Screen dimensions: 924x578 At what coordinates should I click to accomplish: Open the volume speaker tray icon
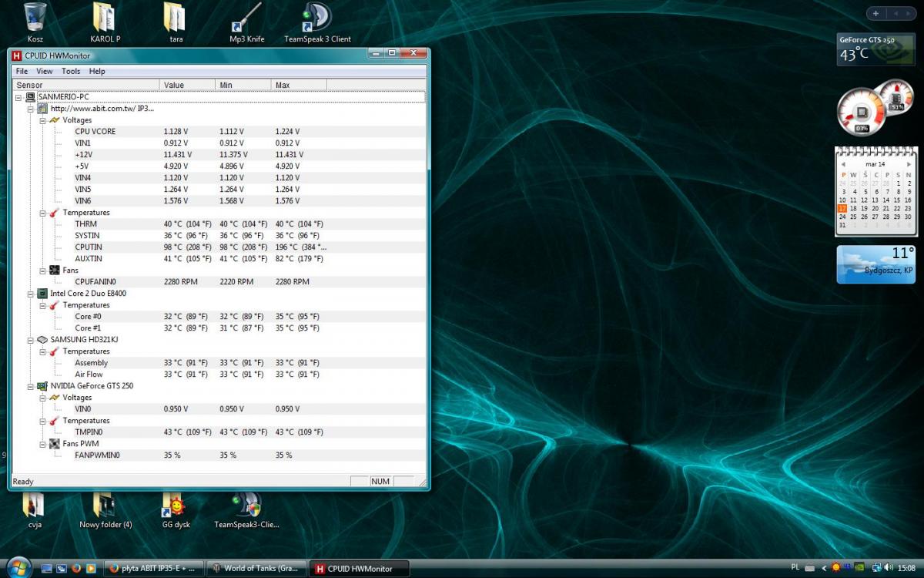pyautogui.click(x=889, y=569)
